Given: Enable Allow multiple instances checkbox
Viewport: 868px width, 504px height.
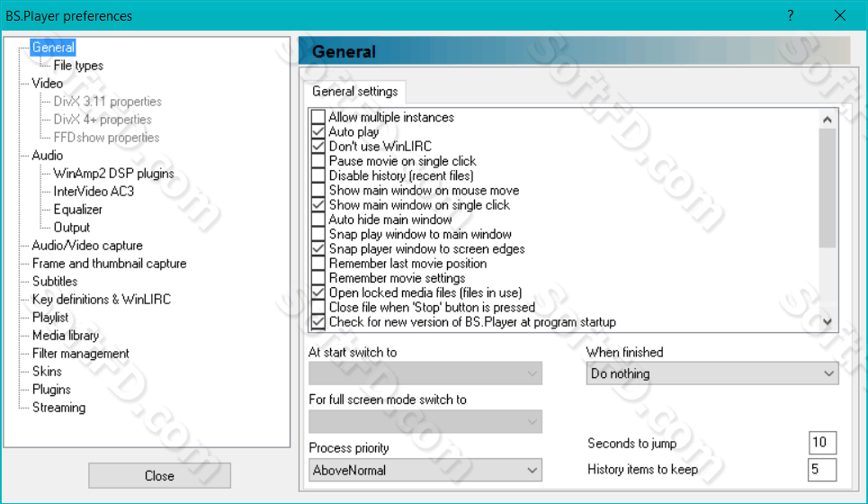Looking at the screenshot, I should coord(318,117).
